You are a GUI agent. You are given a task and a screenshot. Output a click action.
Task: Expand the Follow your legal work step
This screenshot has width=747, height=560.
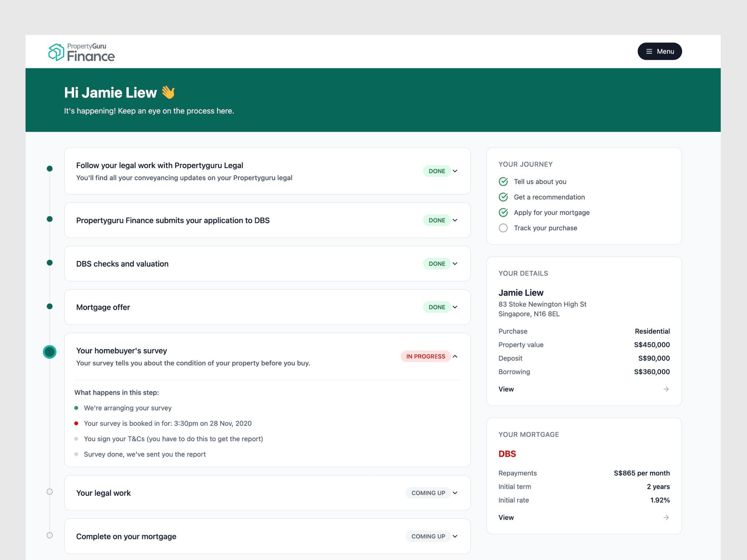coord(455,171)
